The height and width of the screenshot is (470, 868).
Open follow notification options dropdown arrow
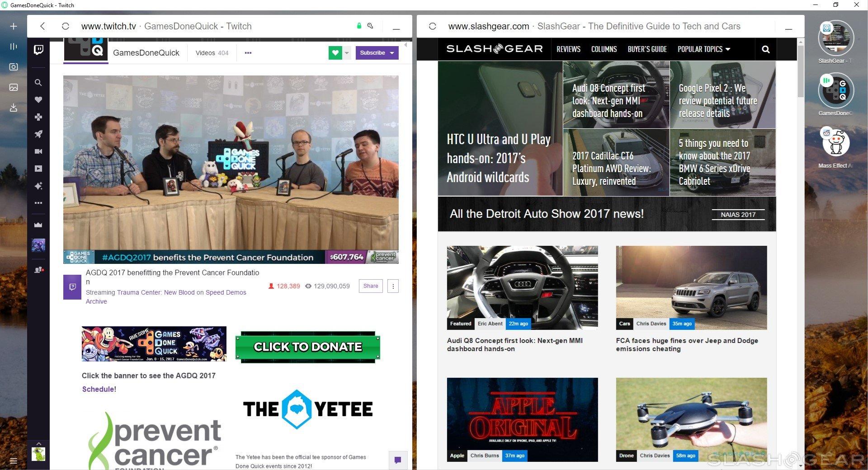pos(347,53)
